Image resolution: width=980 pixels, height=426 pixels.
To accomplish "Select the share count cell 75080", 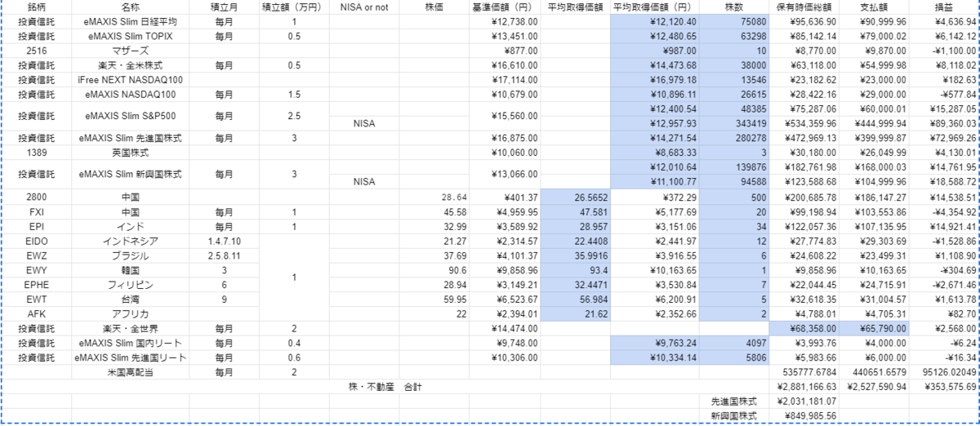I will pyautogui.click(x=734, y=21).
